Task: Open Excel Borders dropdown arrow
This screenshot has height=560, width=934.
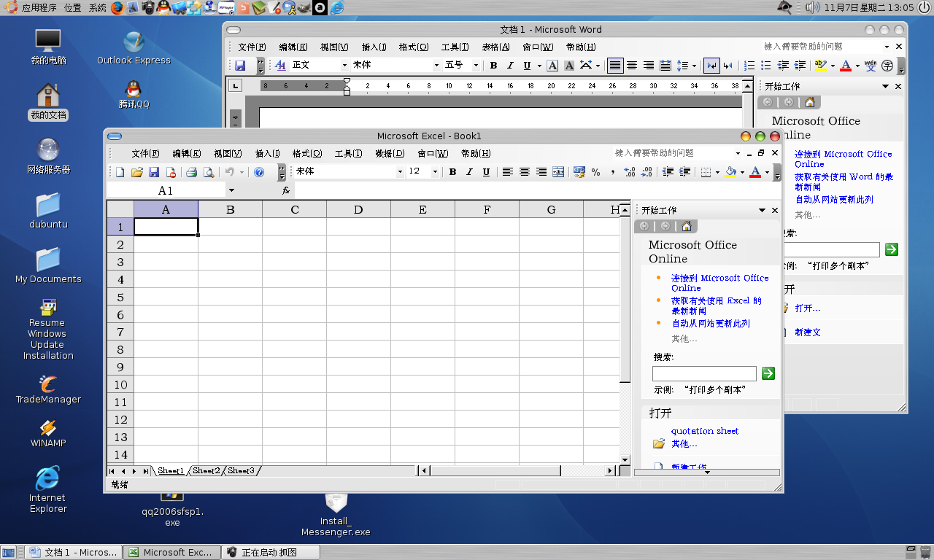Action: [717, 172]
